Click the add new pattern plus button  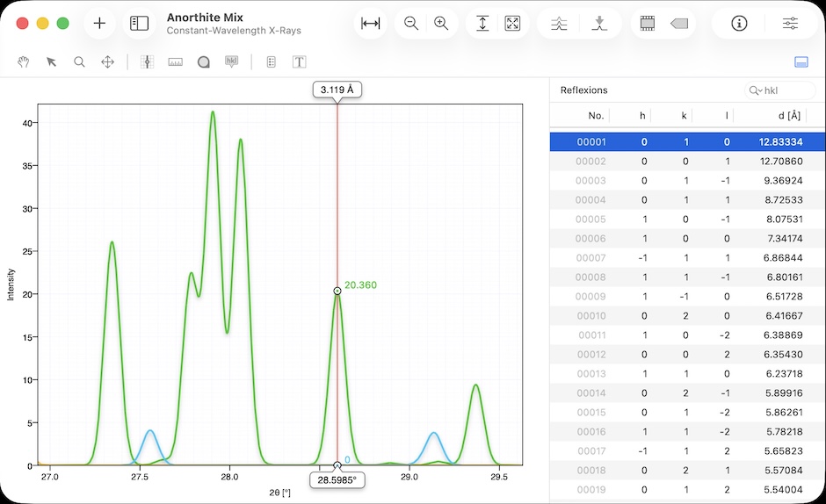coord(99,24)
